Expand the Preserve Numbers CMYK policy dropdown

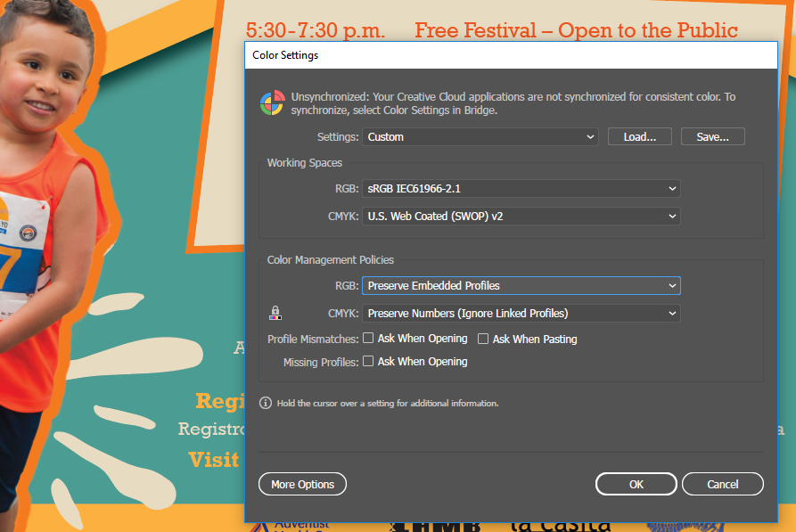click(521, 313)
